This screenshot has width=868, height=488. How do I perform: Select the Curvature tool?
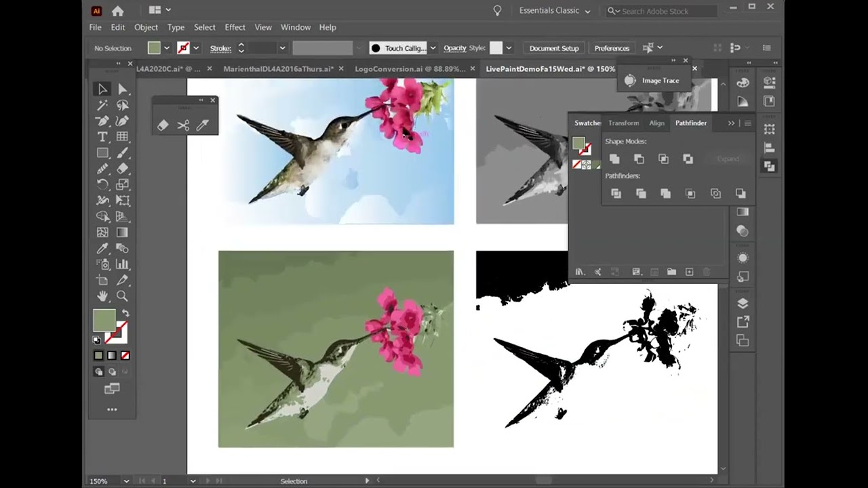coord(123,121)
